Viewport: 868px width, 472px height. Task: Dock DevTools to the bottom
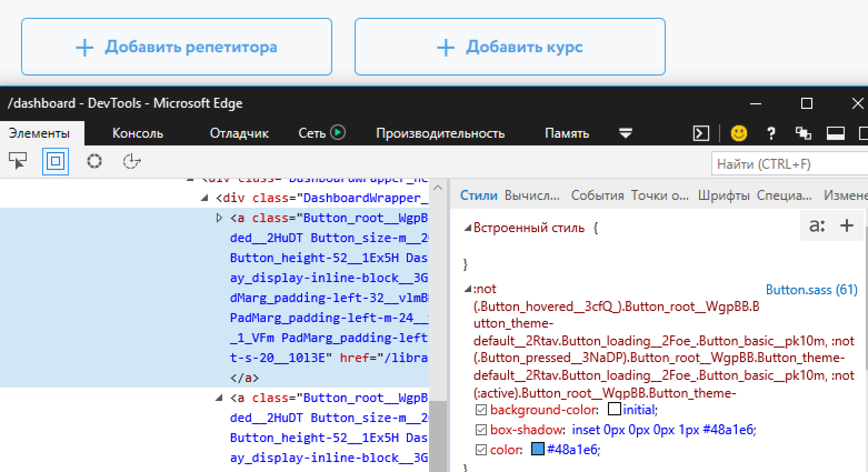(836, 133)
